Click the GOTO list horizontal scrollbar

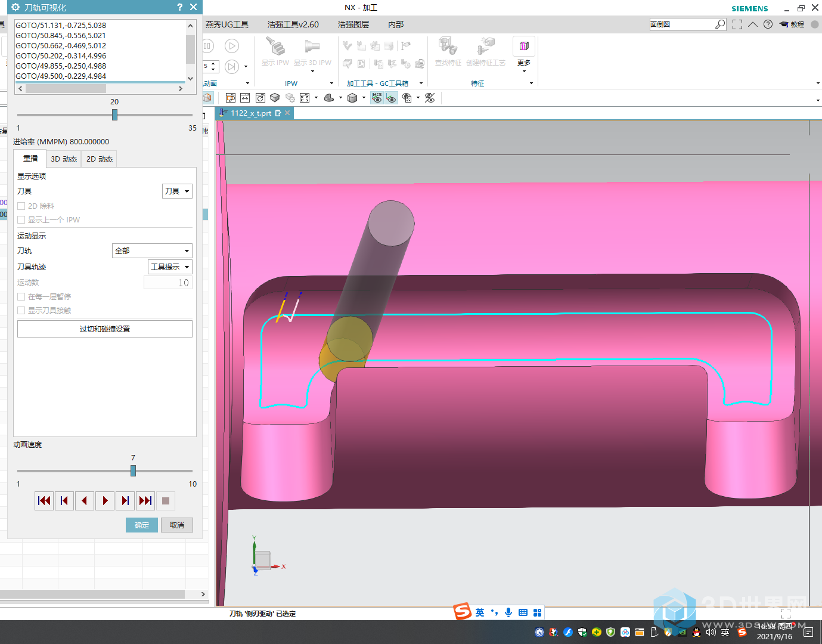(100, 88)
